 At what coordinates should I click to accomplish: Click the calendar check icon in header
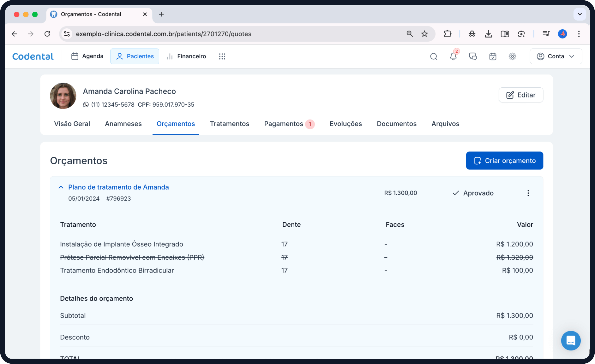pos(493,56)
